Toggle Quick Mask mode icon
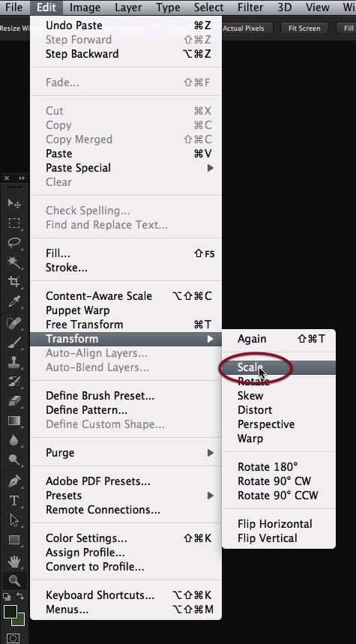356x644 pixels. [13, 638]
